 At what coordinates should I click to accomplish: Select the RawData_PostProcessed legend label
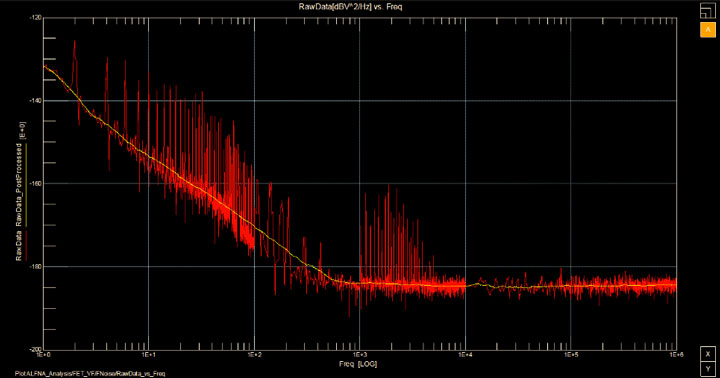(19, 185)
